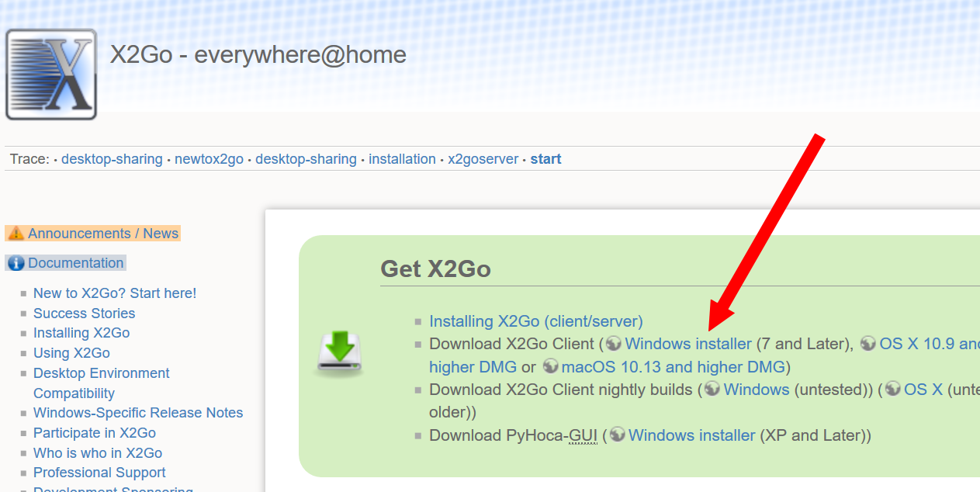Viewport: 980px width, 492px height.
Task: Click the info icon beside Documentation
Action: coord(16,263)
